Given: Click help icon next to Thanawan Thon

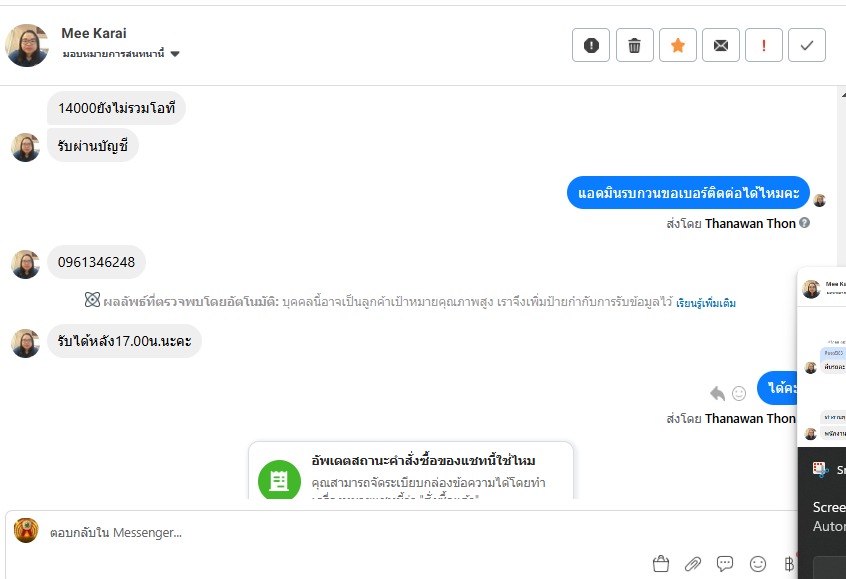Looking at the screenshot, I should coord(804,223).
